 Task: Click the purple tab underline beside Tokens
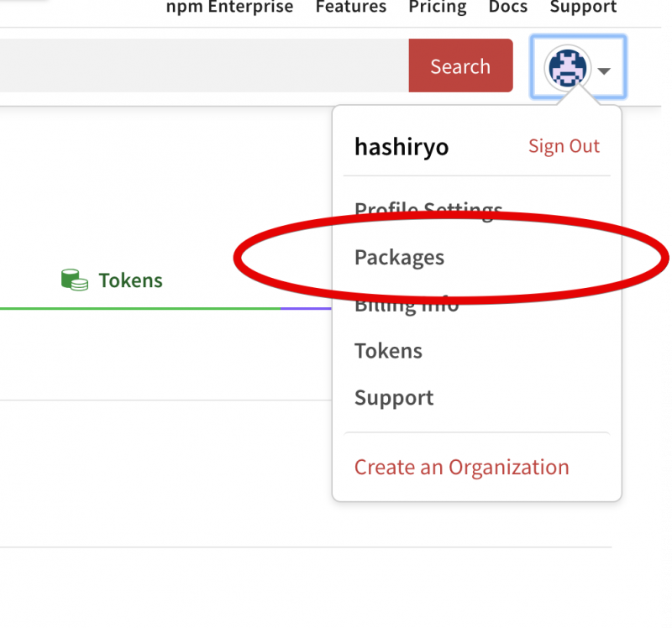click(x=306, y=308)
